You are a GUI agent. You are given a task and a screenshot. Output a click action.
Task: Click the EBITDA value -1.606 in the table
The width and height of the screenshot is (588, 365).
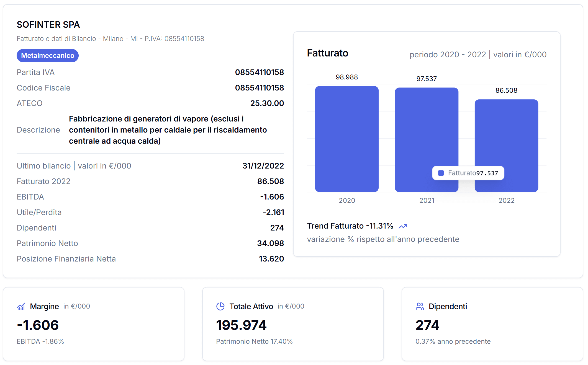272,197
